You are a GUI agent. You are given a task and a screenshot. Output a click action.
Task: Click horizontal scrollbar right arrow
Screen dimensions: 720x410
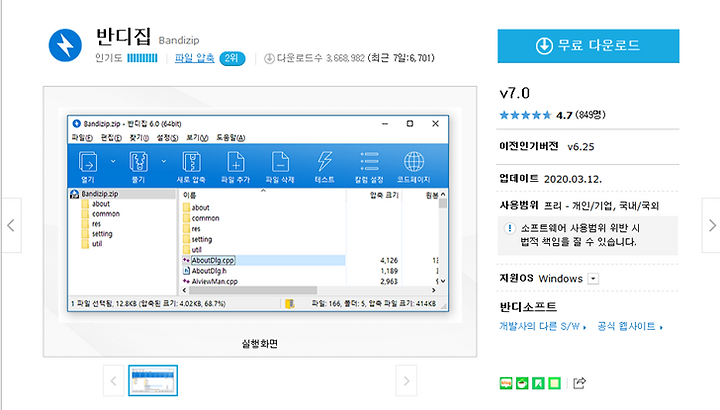433,290
